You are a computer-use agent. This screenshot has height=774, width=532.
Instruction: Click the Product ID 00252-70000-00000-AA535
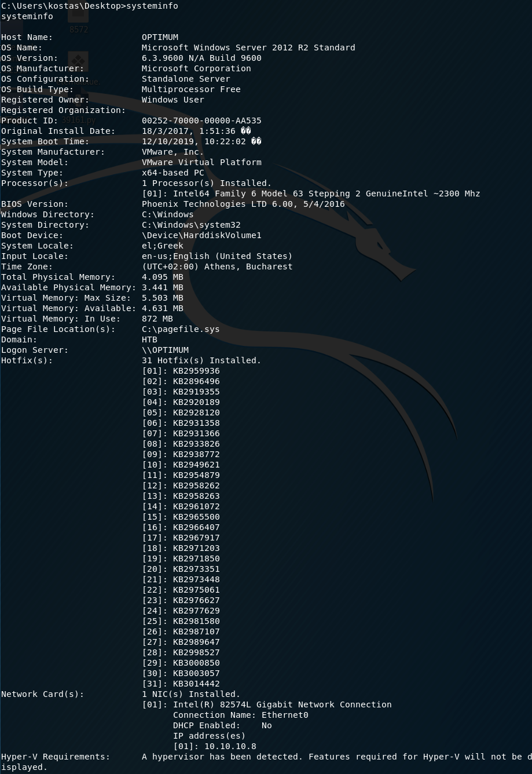[201, 121]
